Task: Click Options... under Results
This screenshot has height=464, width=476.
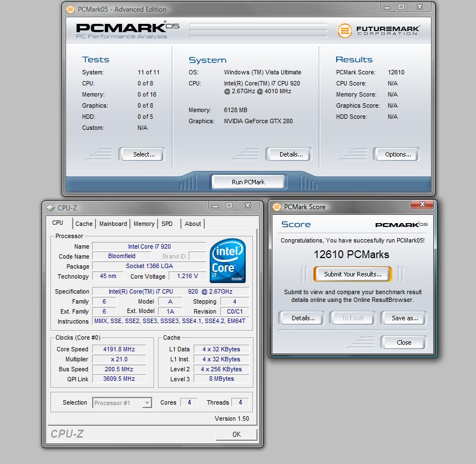Action: coord(396,154)
